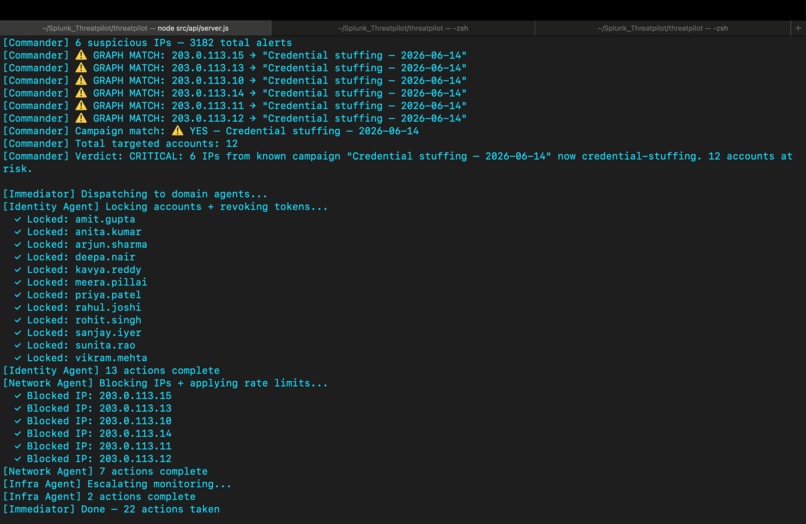Click the warning icon beside 203.0.113.14 graph match
Viewport: 806px width, 524px height.
[x=81, y=93]
